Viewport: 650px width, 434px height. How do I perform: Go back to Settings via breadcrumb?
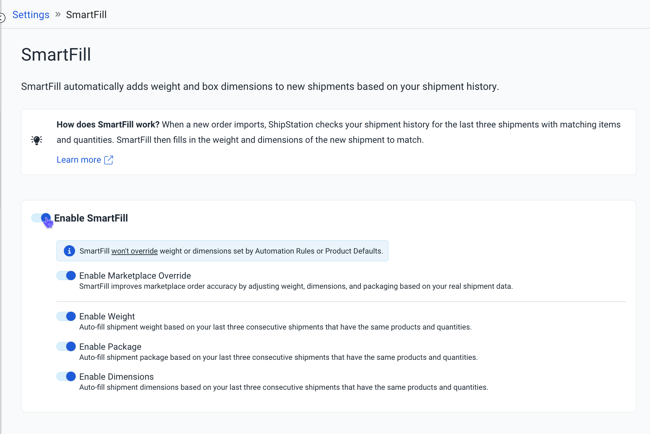point(31,15)
